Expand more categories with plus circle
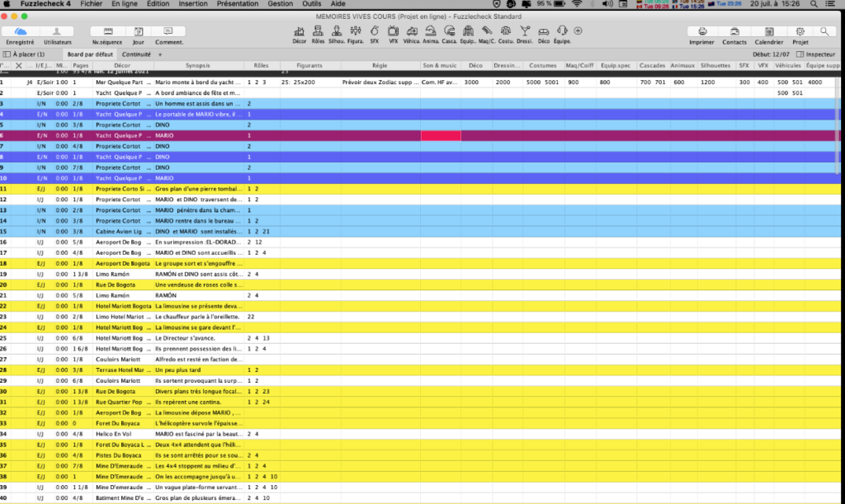This screenshot has height=504, width=845. [578, 31]
